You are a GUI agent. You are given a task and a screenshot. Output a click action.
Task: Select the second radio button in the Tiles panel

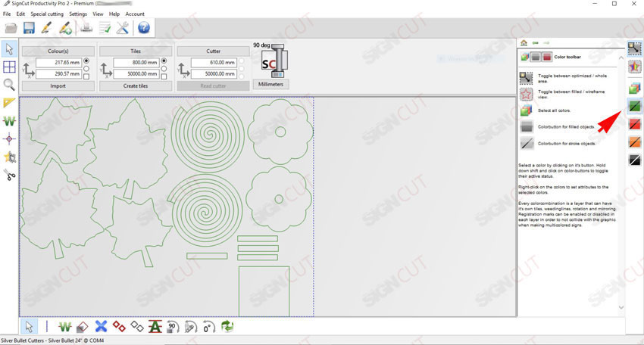click(164, 69)
